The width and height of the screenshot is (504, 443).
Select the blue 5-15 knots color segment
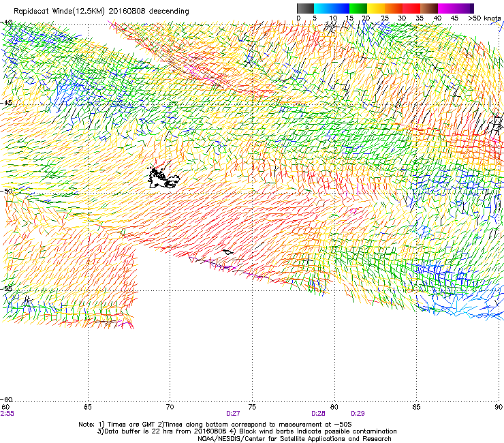point(332,8)
